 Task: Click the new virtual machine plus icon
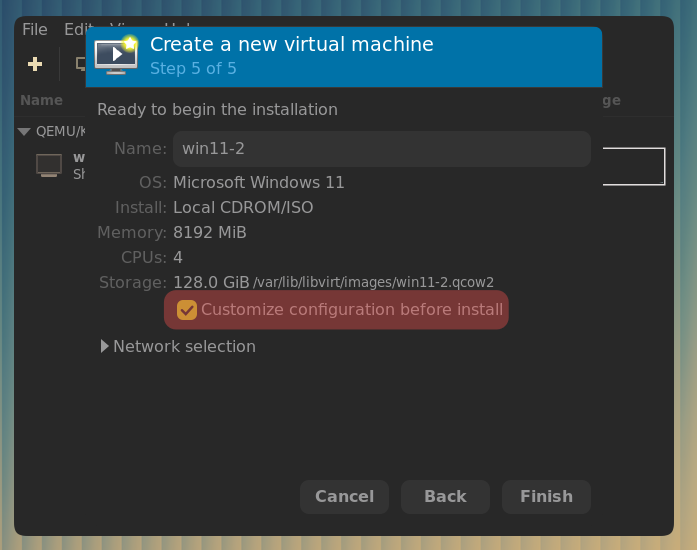(x=35, y=64)
